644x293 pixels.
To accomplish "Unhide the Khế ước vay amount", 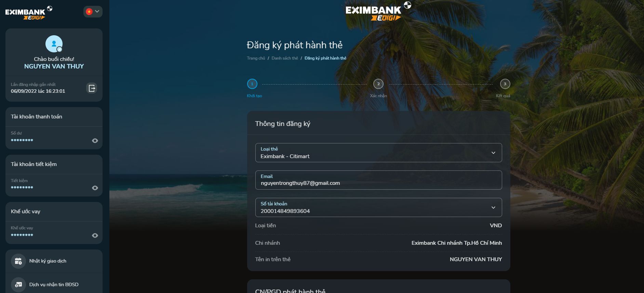I will click(x=95, y=235).
